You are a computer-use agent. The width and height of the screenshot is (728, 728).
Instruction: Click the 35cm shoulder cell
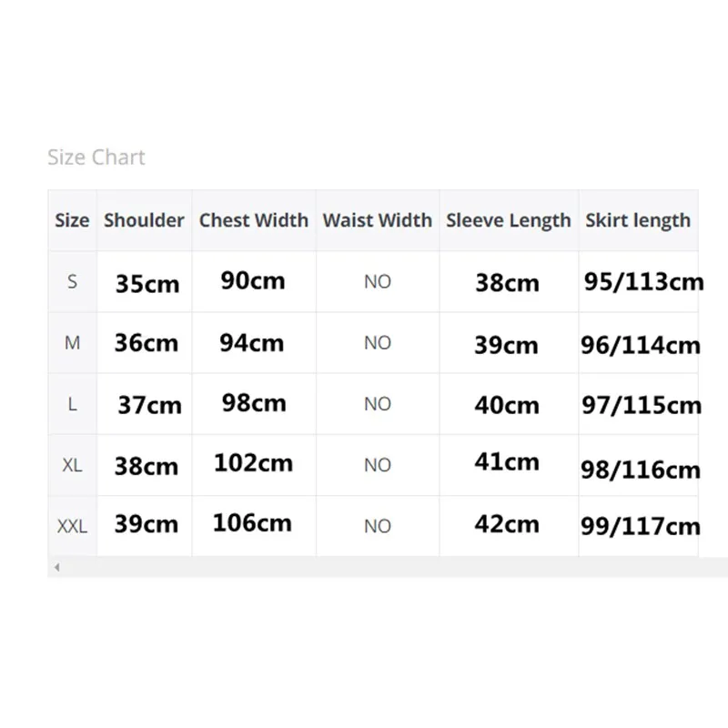point(147,284)
